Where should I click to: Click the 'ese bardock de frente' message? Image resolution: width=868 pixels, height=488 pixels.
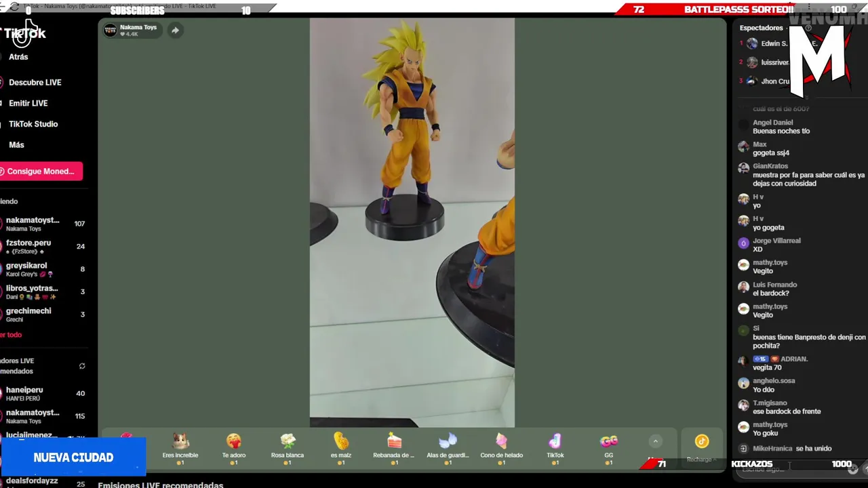point(787,411)
